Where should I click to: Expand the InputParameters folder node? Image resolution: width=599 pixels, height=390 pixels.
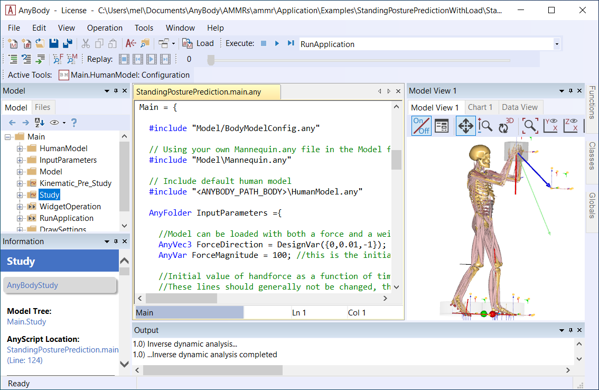(20, 160)
